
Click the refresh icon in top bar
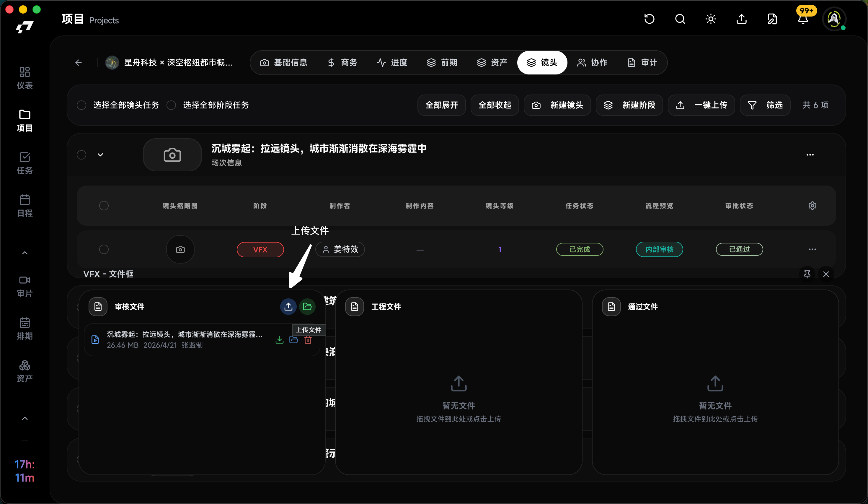click(649, 19)
